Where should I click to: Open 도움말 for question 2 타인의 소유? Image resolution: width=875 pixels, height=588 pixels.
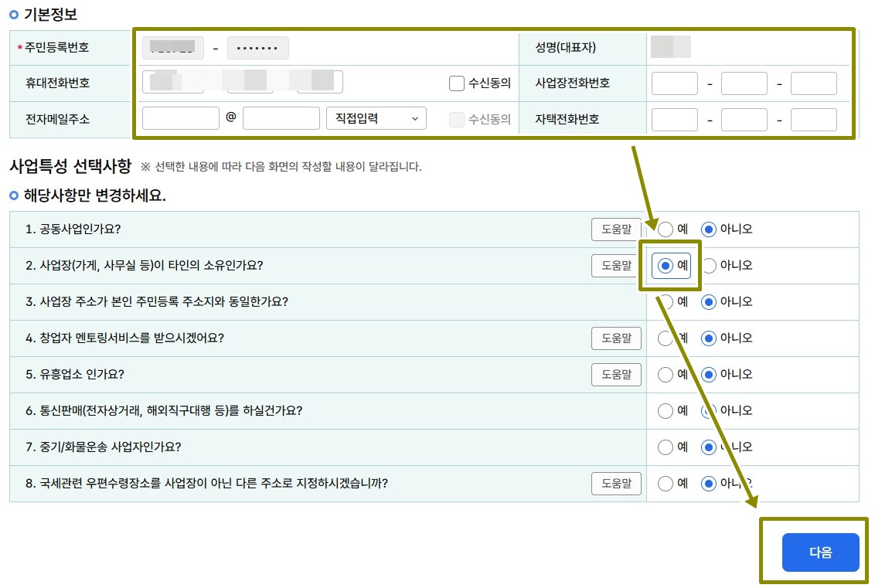coord(616,265)
